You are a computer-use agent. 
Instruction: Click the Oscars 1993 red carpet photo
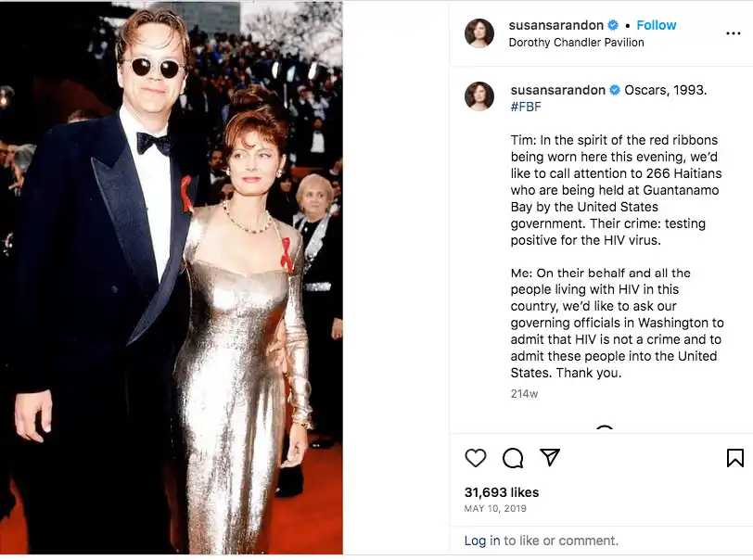click(x=172, y=278)
